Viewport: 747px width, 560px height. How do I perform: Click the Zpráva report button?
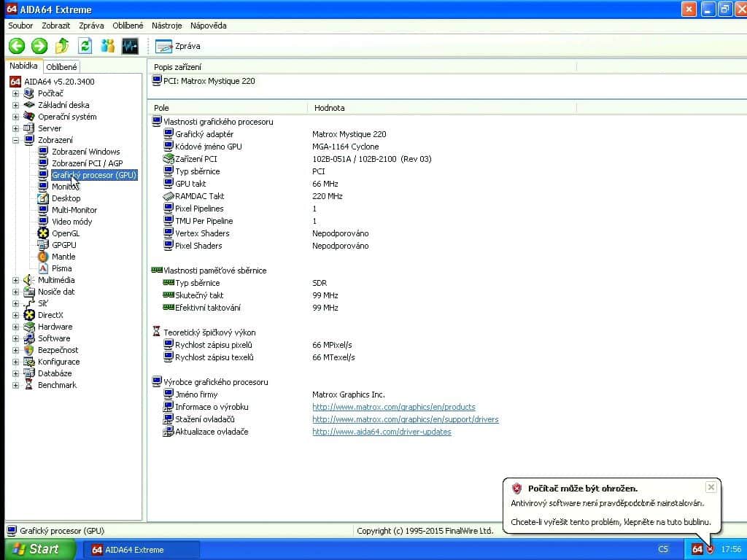[178, 46]
